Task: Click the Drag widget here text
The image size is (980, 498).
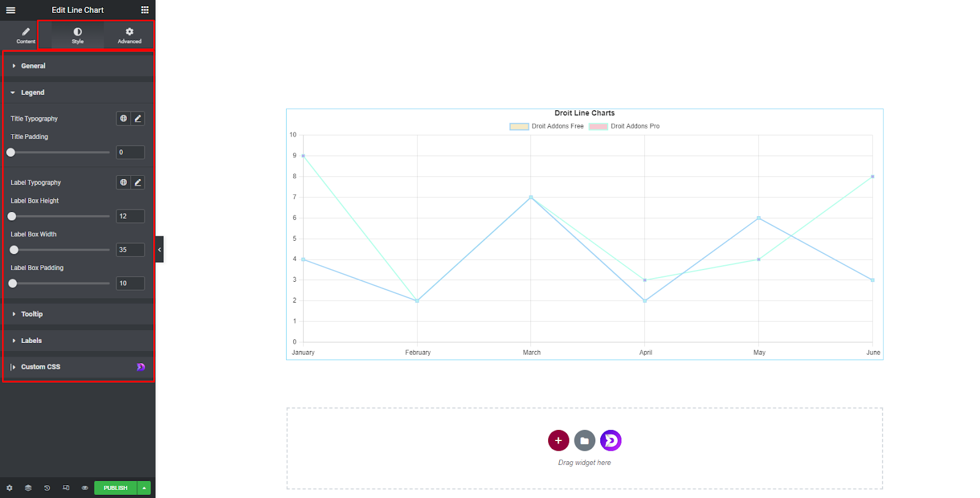Action: [x=585, y=462]
